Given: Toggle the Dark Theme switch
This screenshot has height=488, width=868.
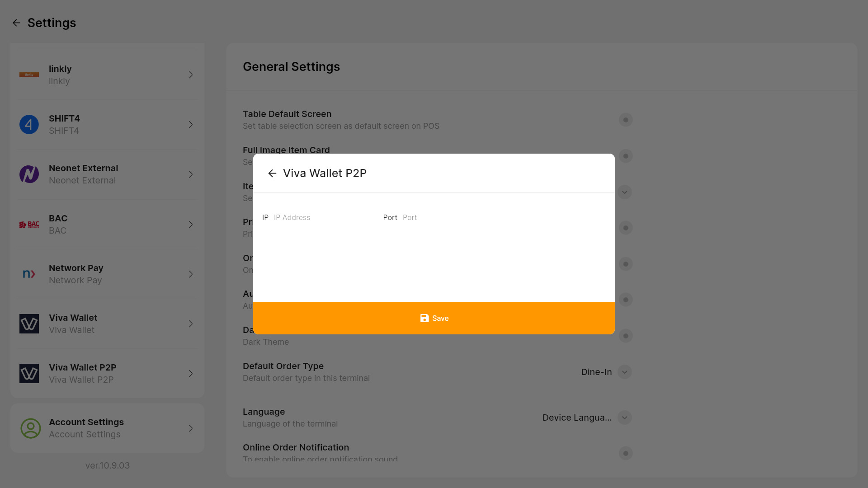Looking at the screenshot, I should (626, 336).
